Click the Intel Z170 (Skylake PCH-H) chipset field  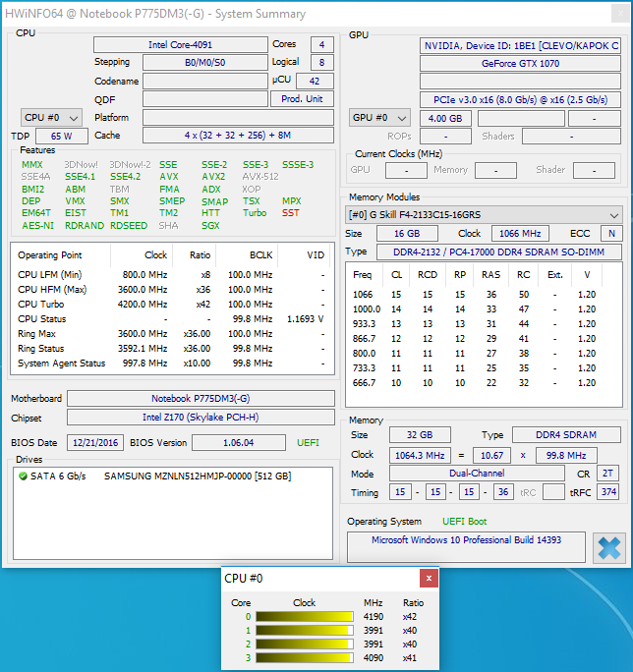pyautogui.click(x=201, y=417)
